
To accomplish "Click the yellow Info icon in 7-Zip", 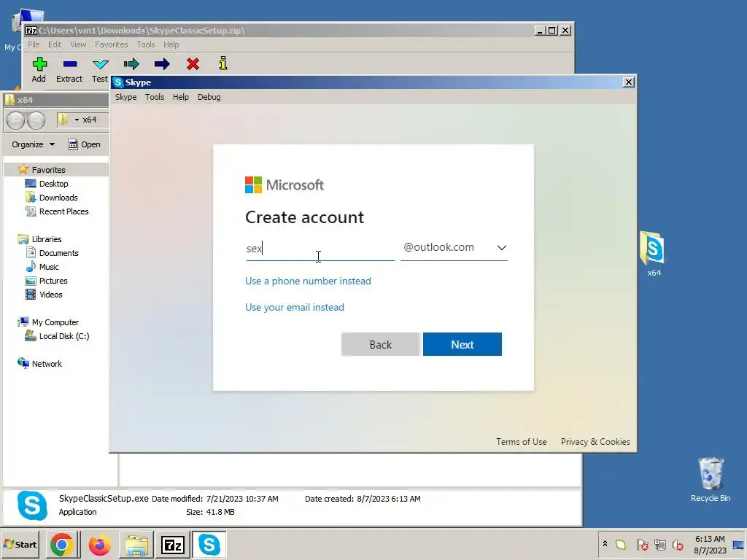I will coord(223,63).
